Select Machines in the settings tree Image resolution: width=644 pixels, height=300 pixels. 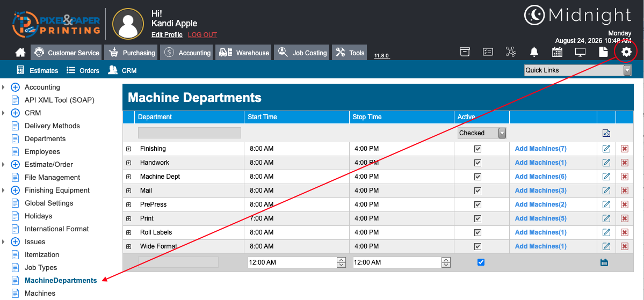(40, 294)
